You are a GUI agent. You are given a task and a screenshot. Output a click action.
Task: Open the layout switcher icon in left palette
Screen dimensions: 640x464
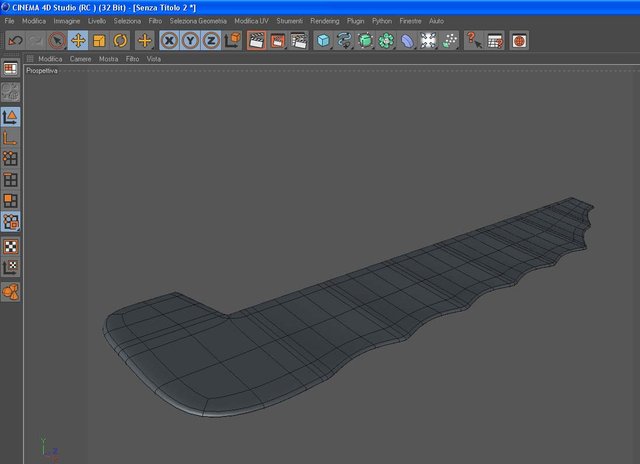11,68
